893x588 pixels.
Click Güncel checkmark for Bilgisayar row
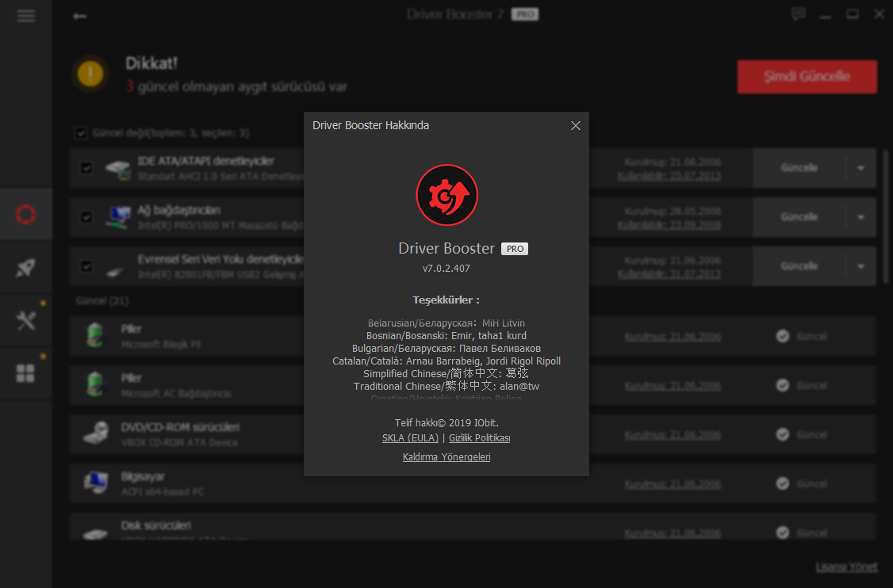[x=783, y=483]
